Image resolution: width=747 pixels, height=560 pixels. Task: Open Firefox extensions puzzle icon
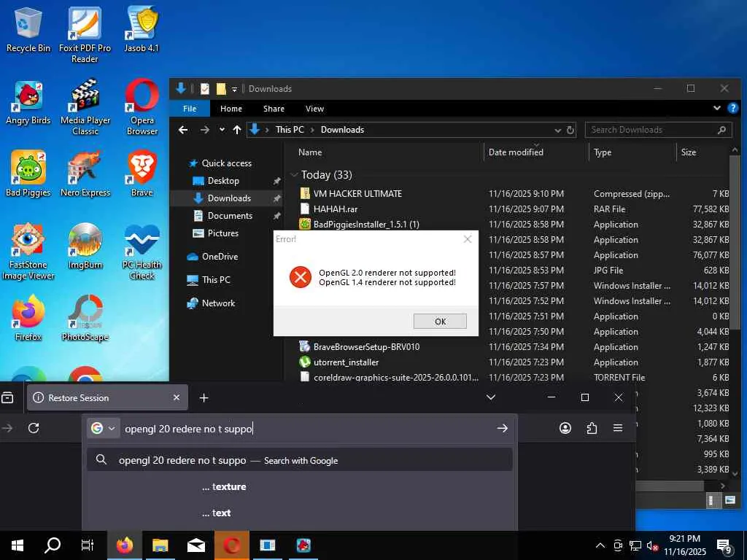pos(592,428)
